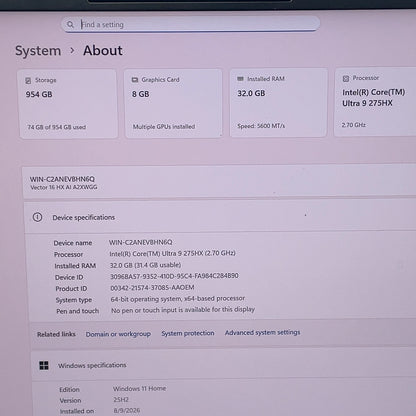The width and height of the screenshot is (416, 416).
Task: Click the Windows logo specifications icon
Action: 44,366
